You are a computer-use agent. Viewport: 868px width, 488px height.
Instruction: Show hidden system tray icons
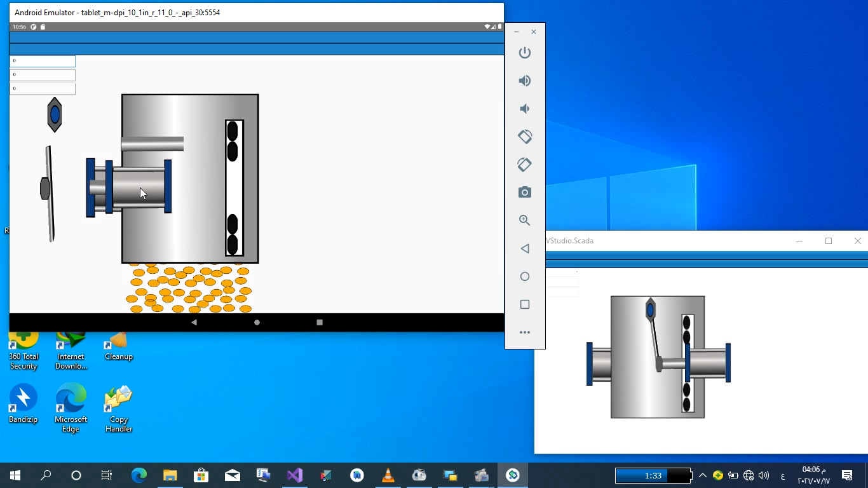[x=702, y=475]
